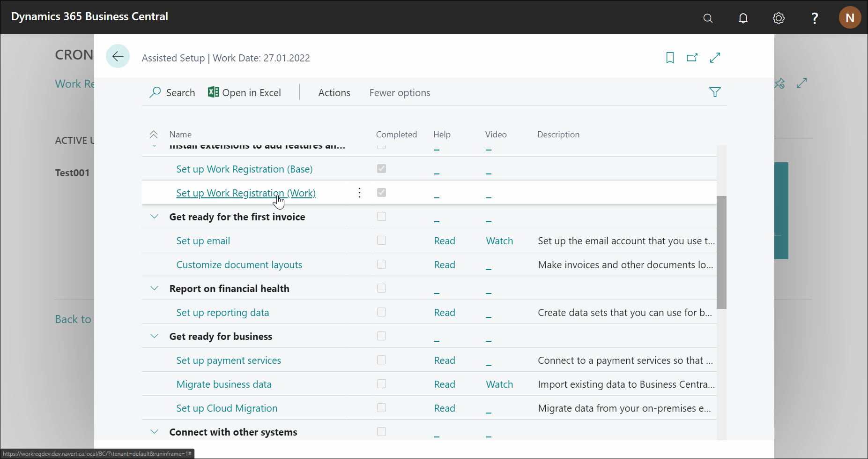868x459 pixels.
Task: Open Set up Work Registration (Work) link
Action: [x=246, y=193]
